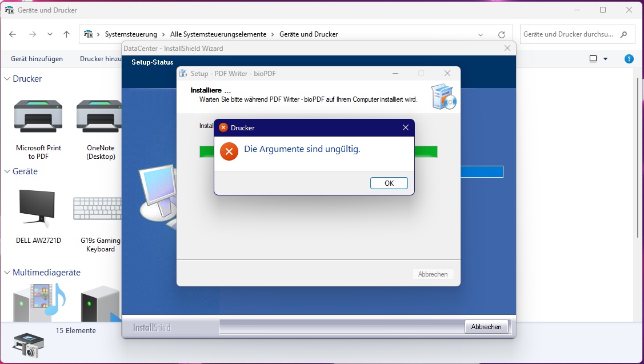Click Drucker hinzufügen in the toolbar

pos(101,59)
